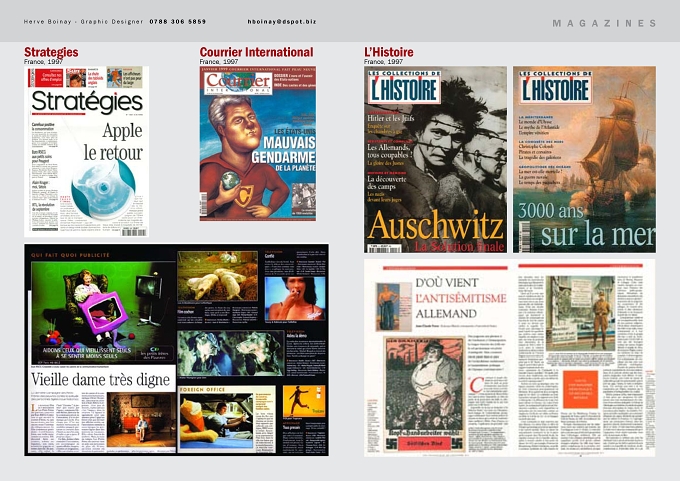Click the man driving car photo in spread

216,421
